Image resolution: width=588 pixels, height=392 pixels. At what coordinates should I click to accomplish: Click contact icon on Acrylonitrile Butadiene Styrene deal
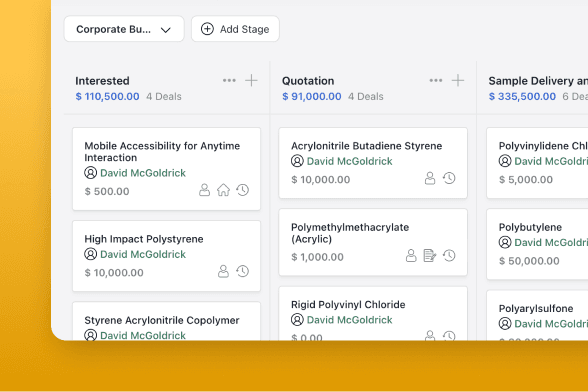[430, 178]
